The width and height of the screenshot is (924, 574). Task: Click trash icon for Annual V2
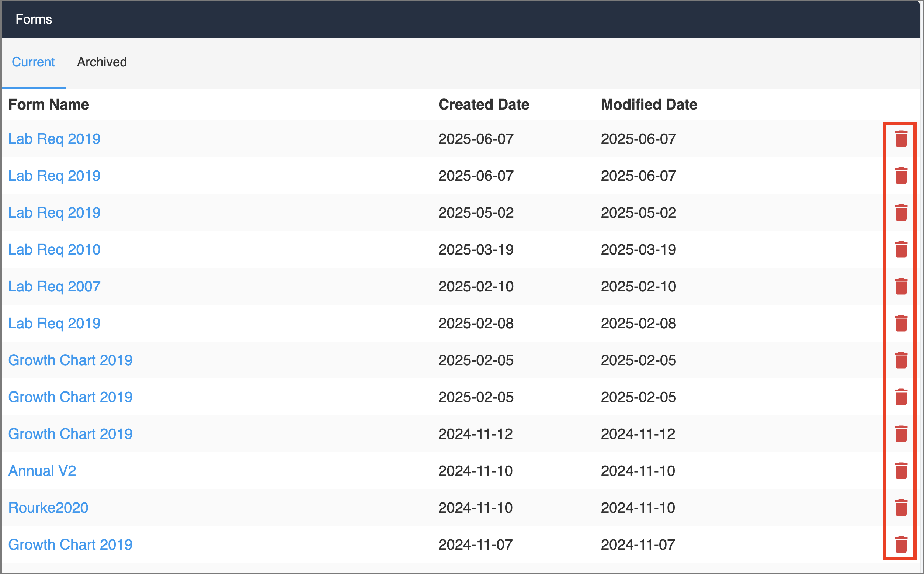[x=900, y=471]
